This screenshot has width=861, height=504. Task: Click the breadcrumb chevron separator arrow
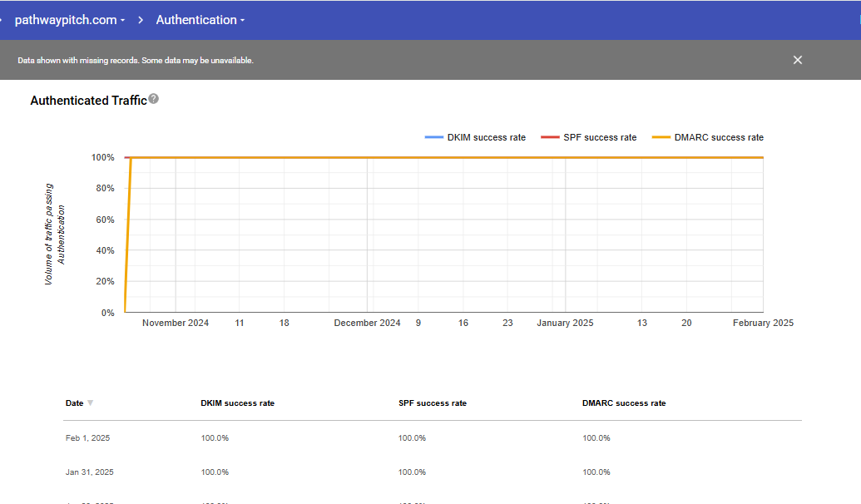coord(141,20)
